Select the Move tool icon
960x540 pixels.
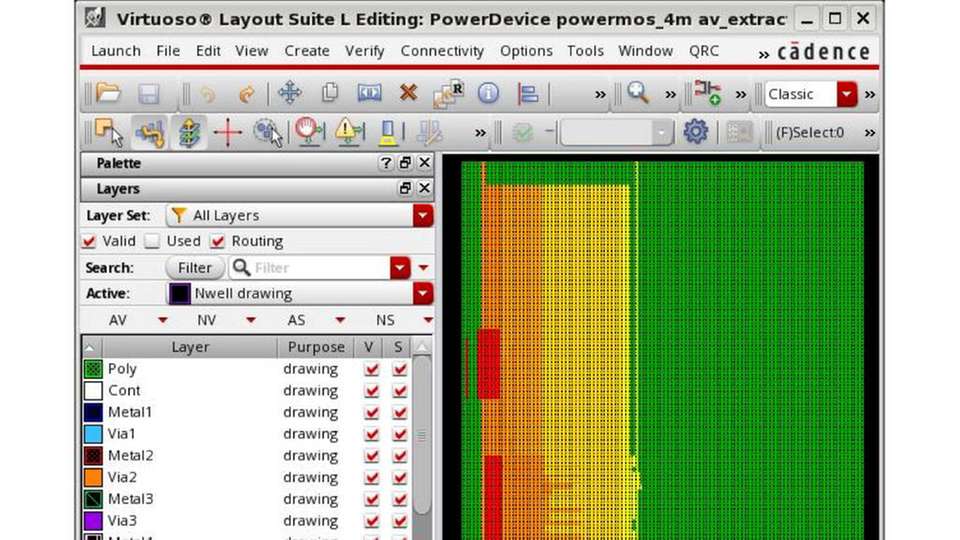(x=289, y=93)
